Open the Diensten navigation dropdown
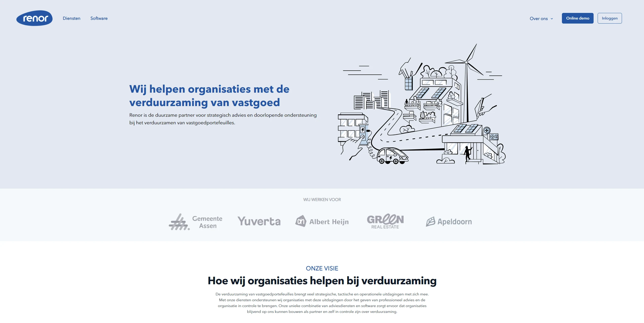This screenshot has height=323, width=644. (71, 18)
